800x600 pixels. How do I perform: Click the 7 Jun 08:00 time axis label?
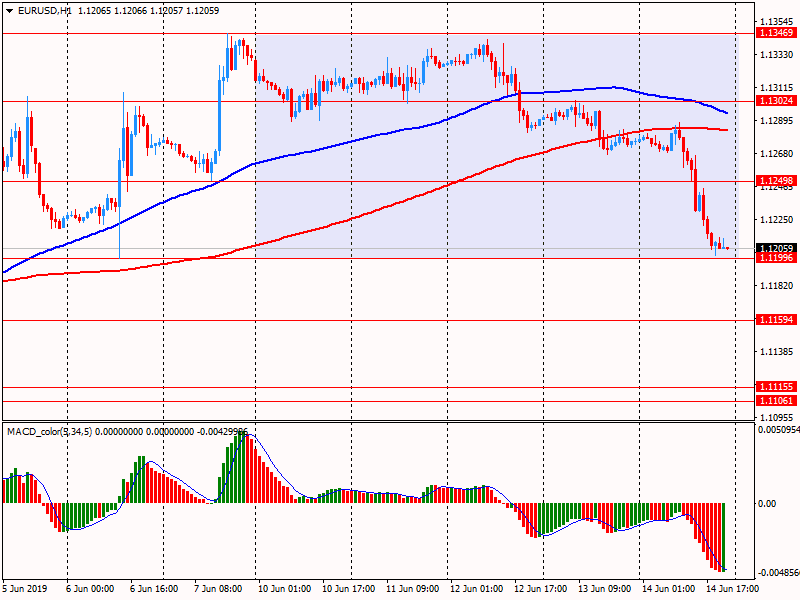click(218, 589)
